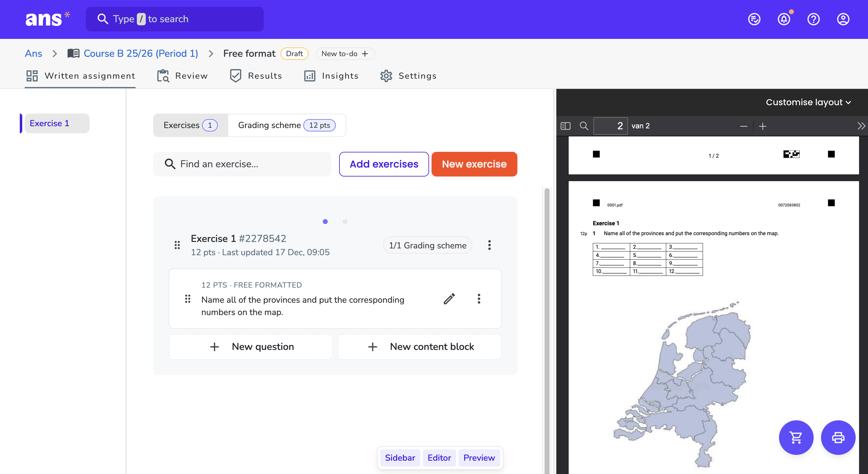The image size is (868, 474).
Task: Click the 12 pts badge
Action: (x=319, y=125)
